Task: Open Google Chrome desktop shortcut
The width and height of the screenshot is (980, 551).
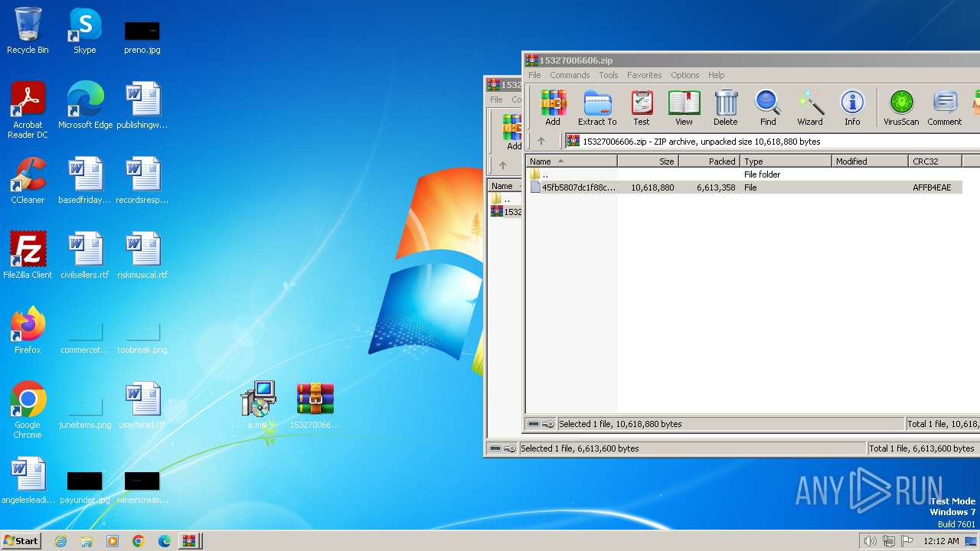Action: pos(28,410)
